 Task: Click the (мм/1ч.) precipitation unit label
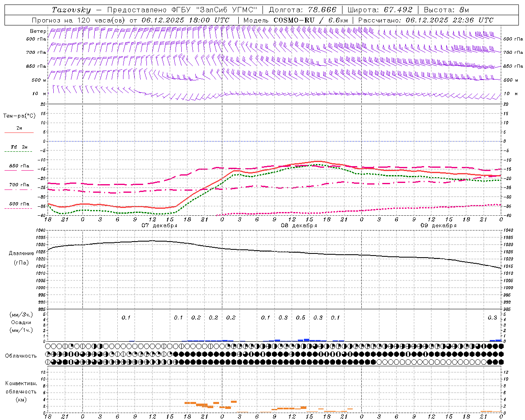[x=21, y=330]
